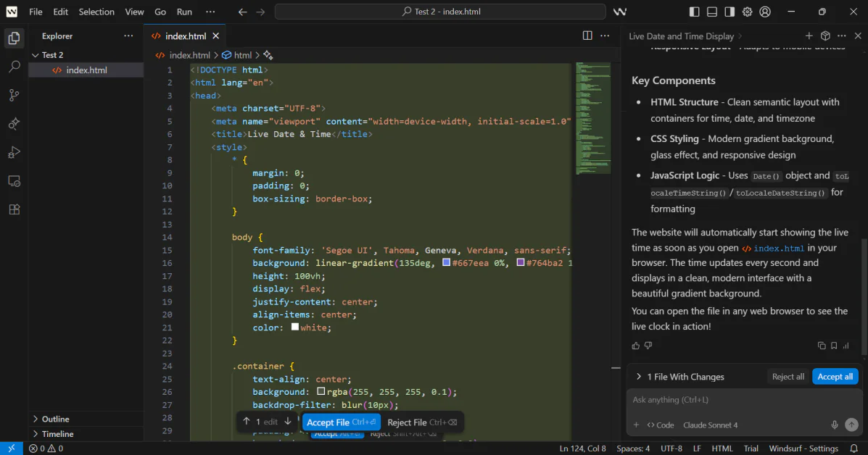The height and width of the screenshot is (455, 868).
Task: Toggle the primary side bar layout button
Action: point(695,12)
